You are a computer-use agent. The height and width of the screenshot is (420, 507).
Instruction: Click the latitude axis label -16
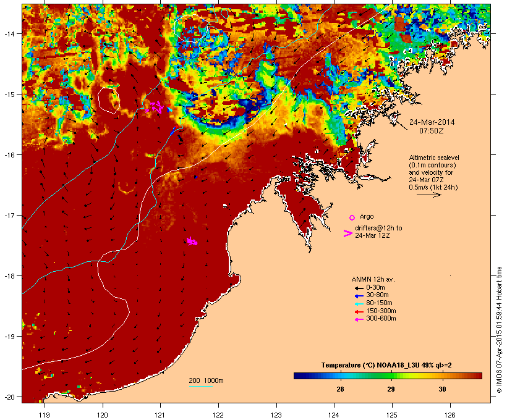click(9, 155)
